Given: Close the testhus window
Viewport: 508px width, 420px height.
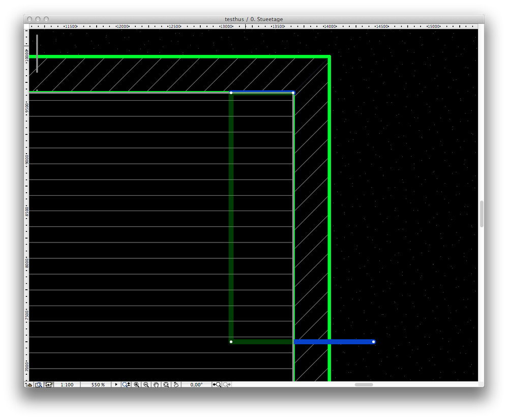Looking at the screenshot, I should (x=29, y=19).
